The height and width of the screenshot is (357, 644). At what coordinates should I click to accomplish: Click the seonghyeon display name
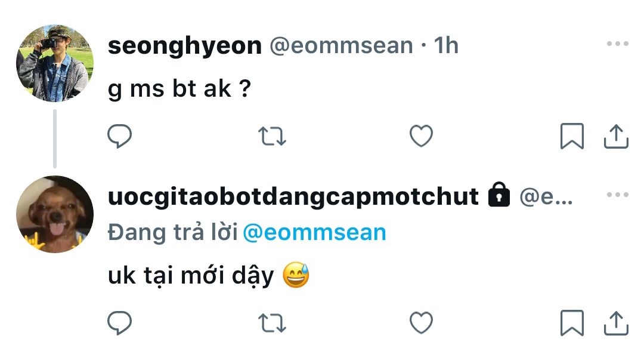184,45
